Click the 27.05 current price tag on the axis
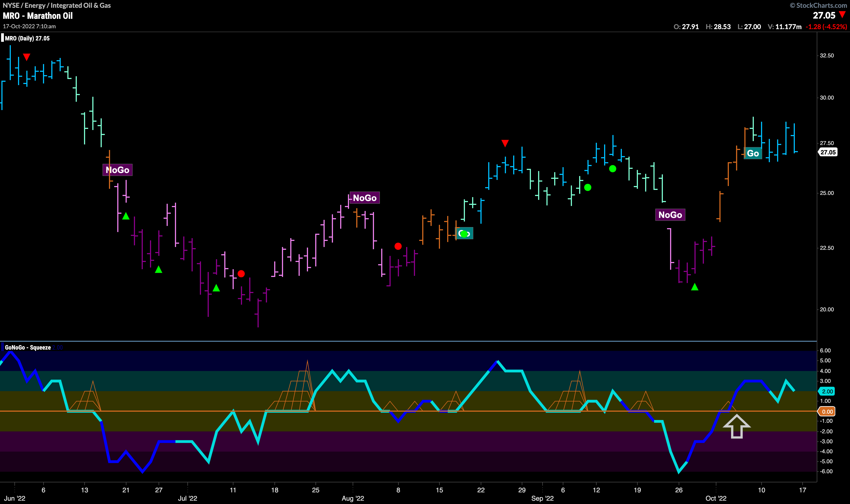 828,152
